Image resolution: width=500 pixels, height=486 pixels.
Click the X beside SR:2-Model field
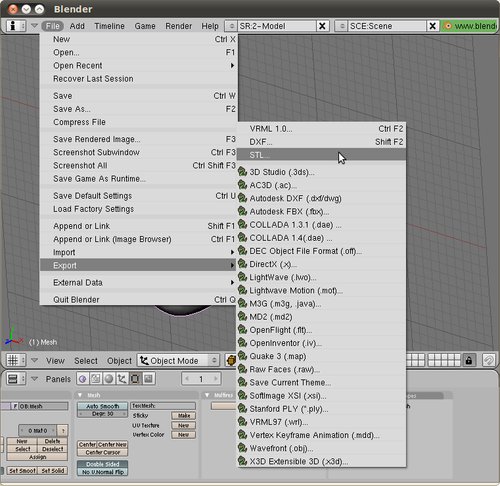pyautogui.click(x=322, y=26)
